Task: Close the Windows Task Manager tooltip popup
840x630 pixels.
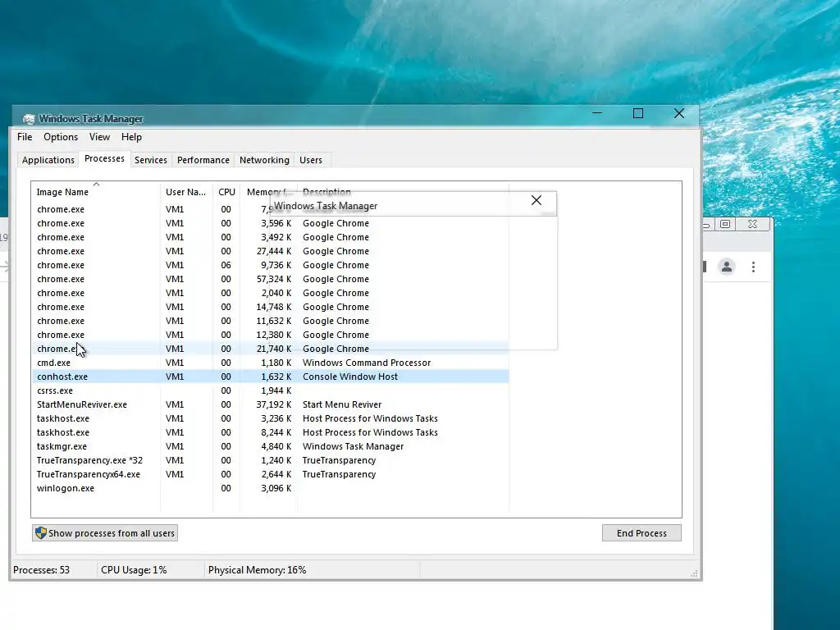Action: click(536, 200)
